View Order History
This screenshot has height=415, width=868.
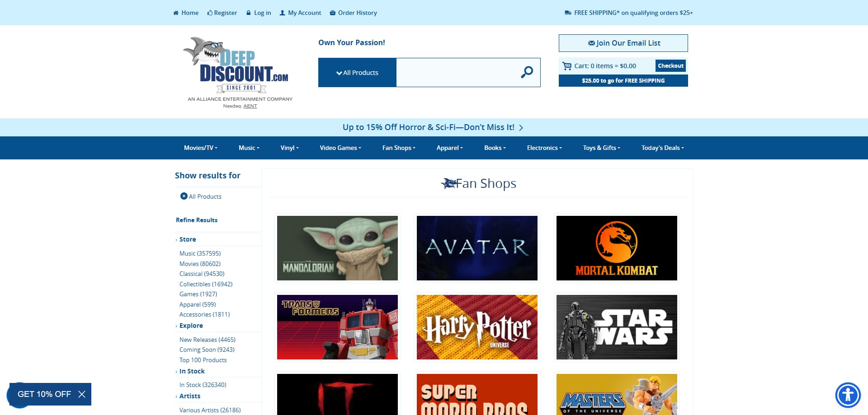pos(353,13)
